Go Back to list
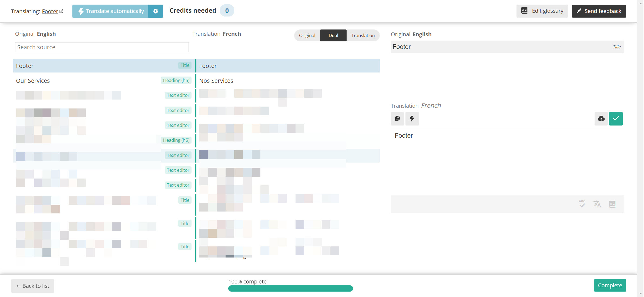This screenshot has height=297, width=644. point(33,286)
